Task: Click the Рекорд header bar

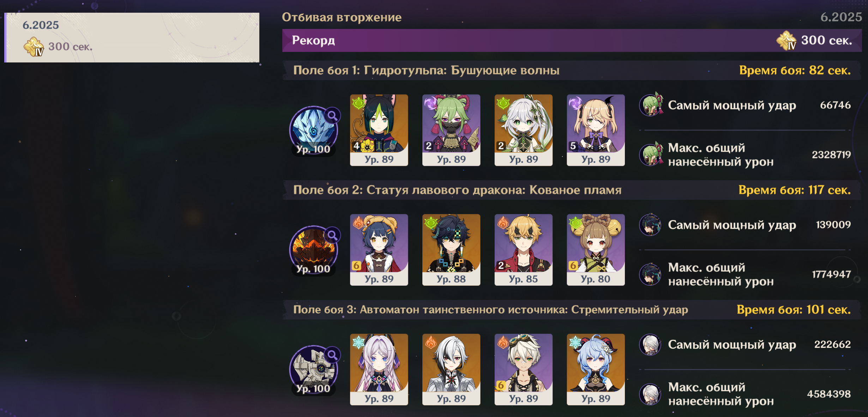Action: coord(572,41)
